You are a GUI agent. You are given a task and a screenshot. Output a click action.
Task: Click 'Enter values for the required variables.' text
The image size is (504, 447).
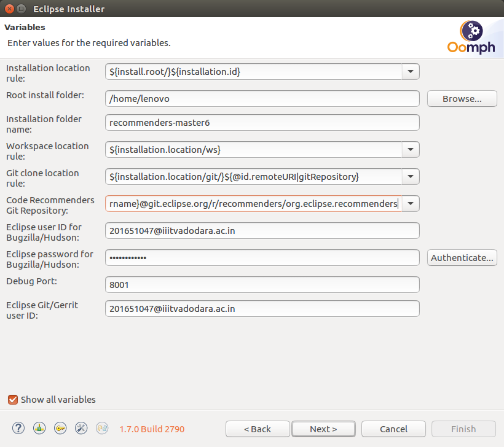point(89,43)
